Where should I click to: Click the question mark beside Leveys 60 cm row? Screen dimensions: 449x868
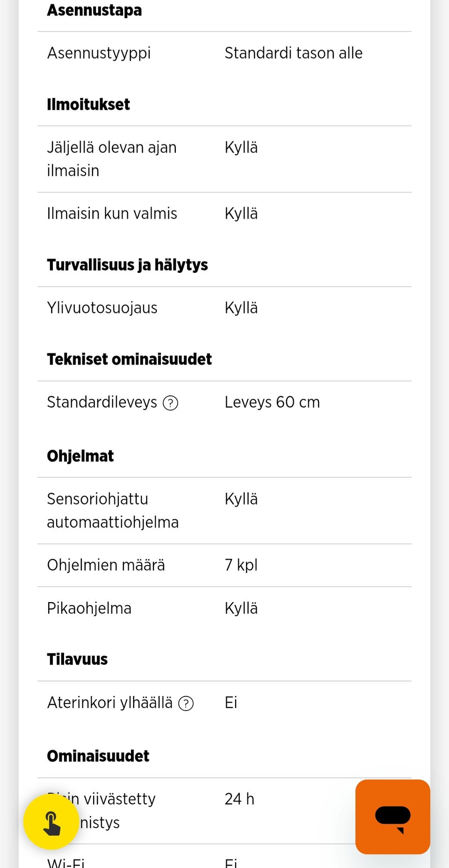[171, 402]
